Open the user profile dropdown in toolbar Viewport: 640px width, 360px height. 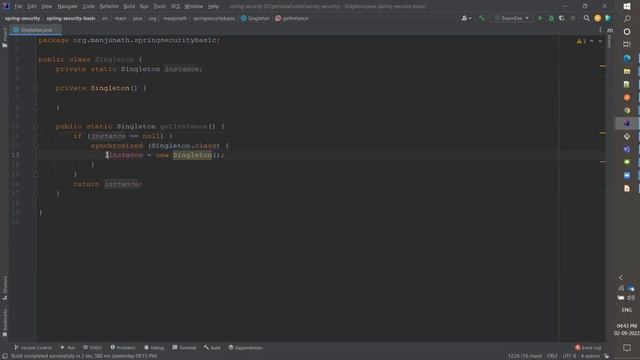click(466, 18)
